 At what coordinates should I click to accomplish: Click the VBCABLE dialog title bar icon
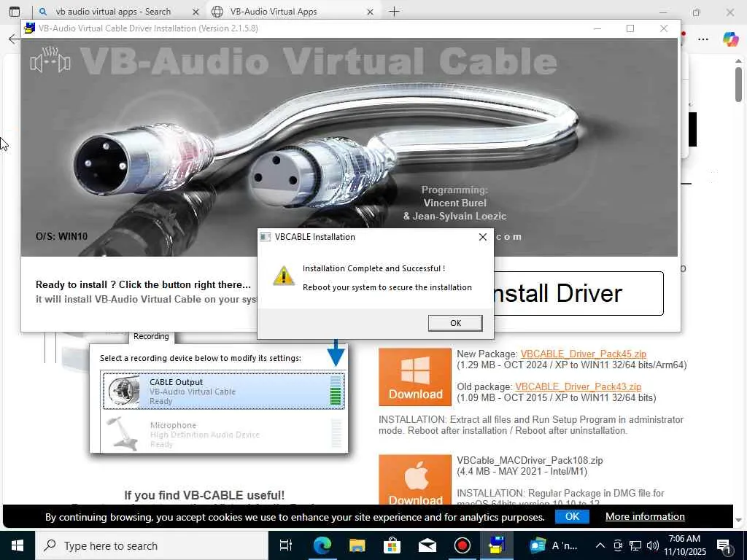(x=266, y=237)
